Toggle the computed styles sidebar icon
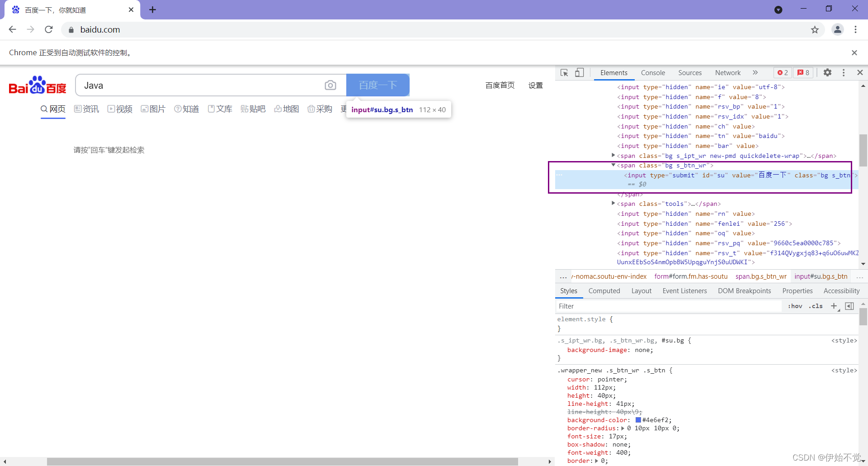The height and width of the screenshot is (466, 868). (849, 306)
